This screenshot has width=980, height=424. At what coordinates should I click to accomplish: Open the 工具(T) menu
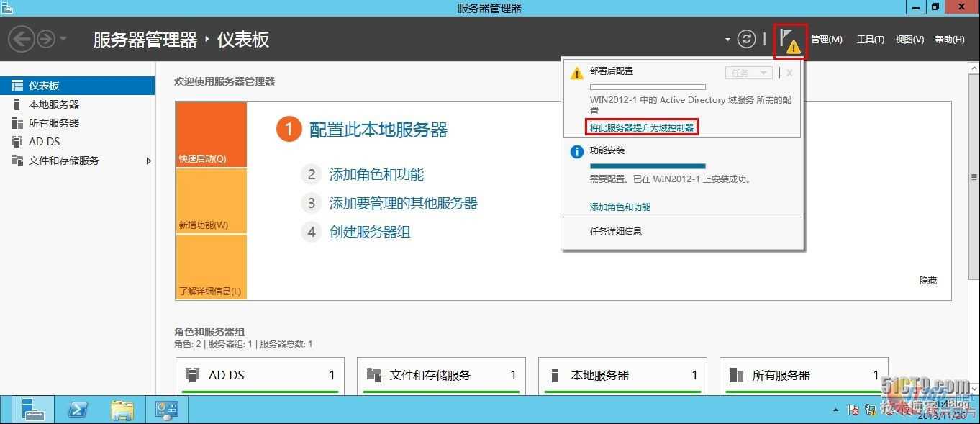click(871, 40)
